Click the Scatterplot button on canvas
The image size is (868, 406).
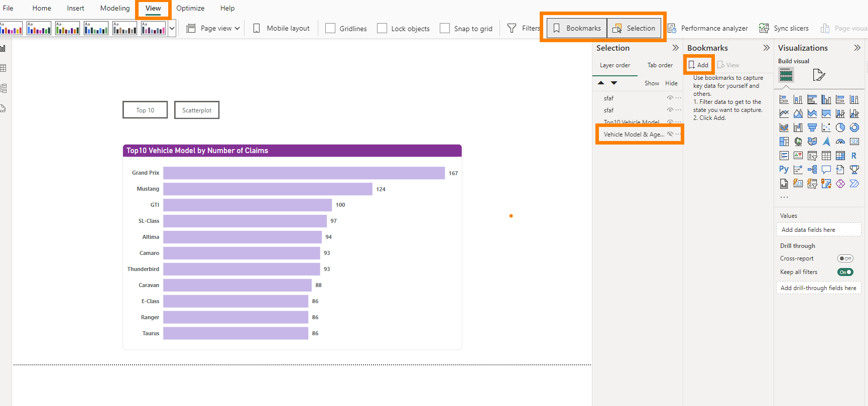click(197, 110)
